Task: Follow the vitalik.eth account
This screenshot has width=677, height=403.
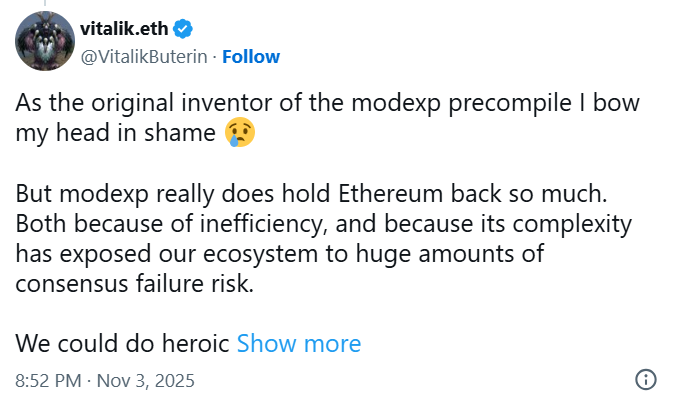Action: pyautogui.click(x=251, y=57)
